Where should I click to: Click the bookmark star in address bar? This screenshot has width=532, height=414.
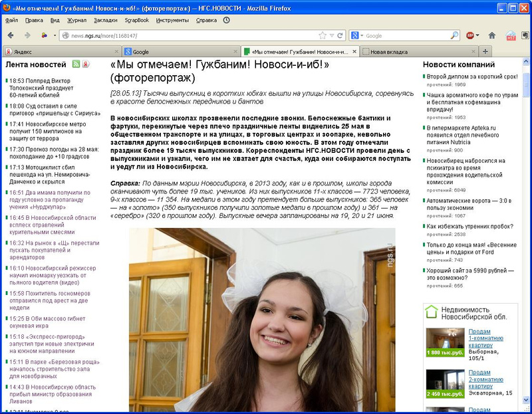click(x=322, y=35)
